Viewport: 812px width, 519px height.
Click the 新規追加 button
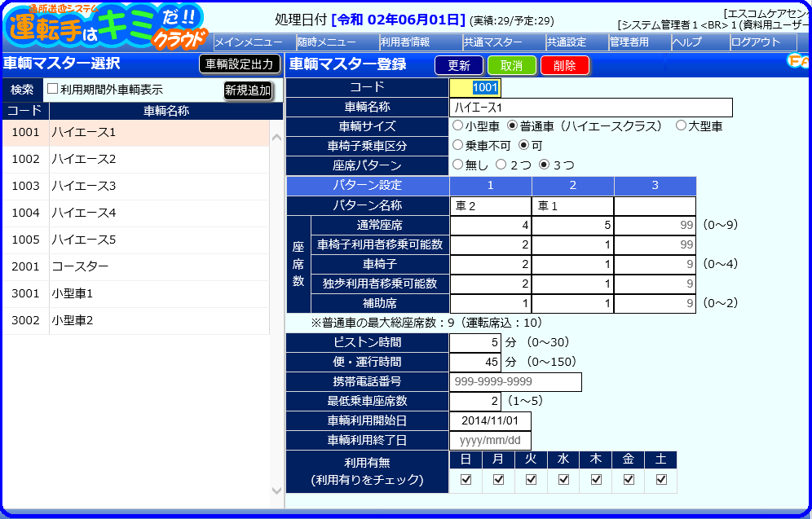click(248, 90)
